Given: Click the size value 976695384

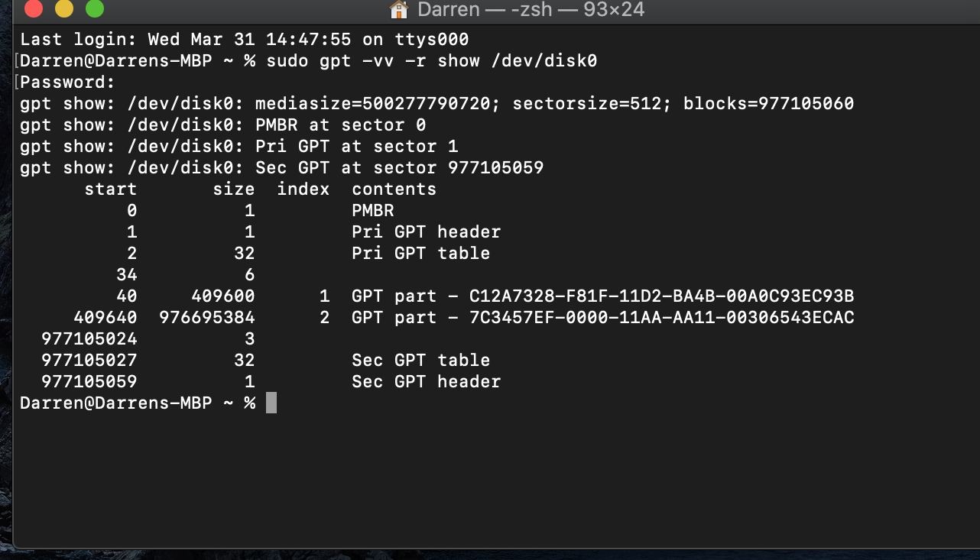Looking at the screenshot, I should point(207,318).
